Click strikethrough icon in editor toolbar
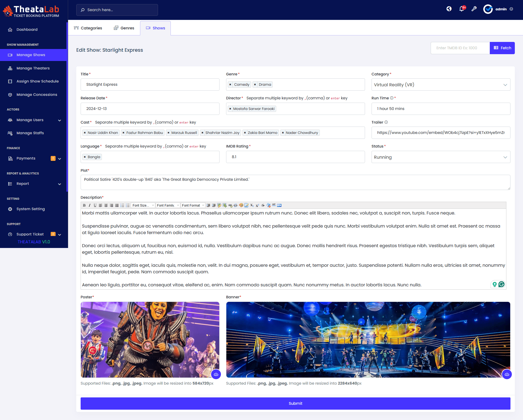Screen dimensions: 523x420 [263, 205]
